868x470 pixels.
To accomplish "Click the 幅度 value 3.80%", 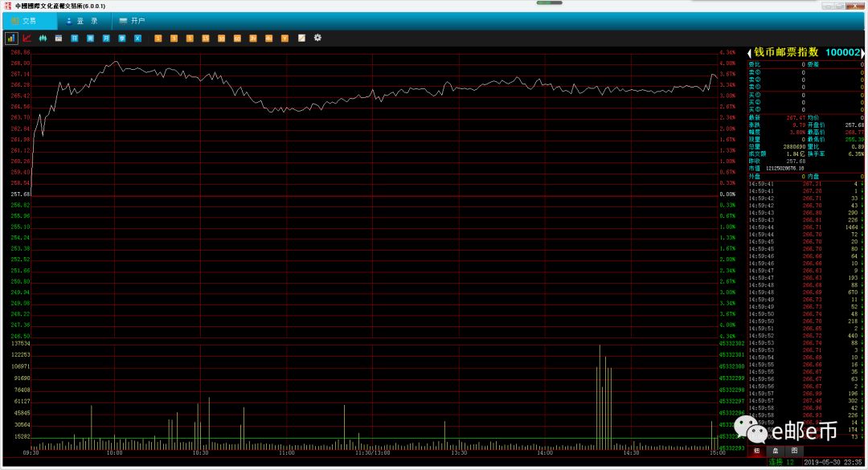I will point(798,133).
